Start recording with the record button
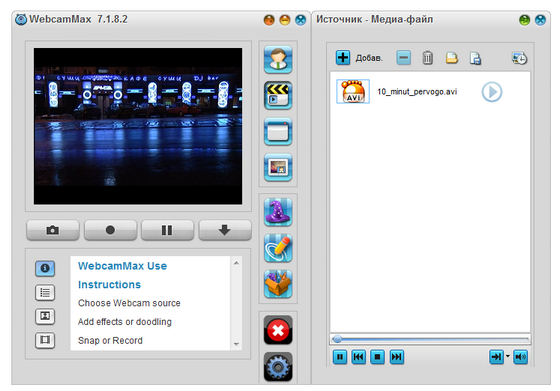560x391 pixels. click(110, 230)
